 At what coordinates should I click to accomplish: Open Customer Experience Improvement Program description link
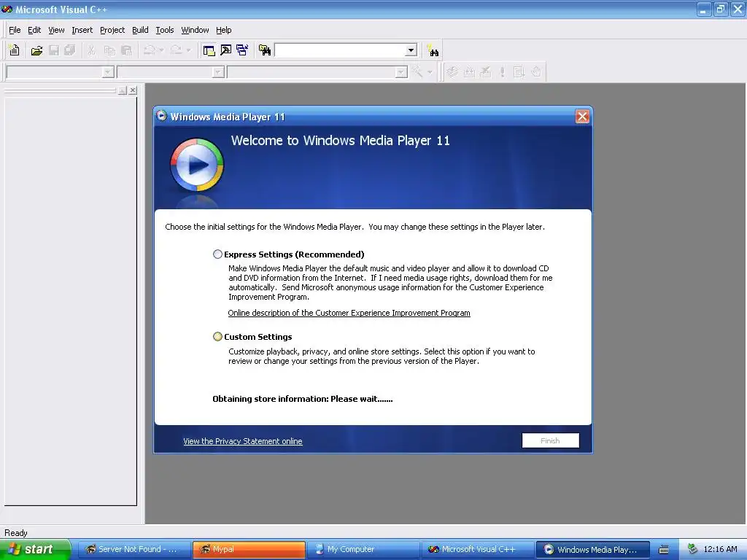coord(349,313)
